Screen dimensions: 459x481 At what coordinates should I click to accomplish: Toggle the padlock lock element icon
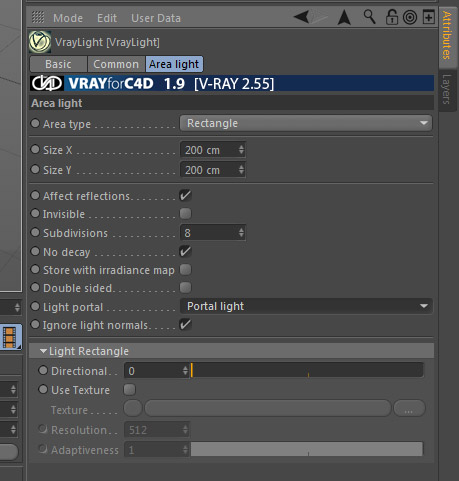click(392, 17)
